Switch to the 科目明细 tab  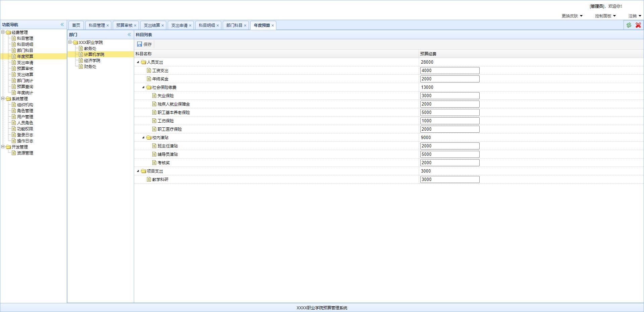tap(207, 25)
